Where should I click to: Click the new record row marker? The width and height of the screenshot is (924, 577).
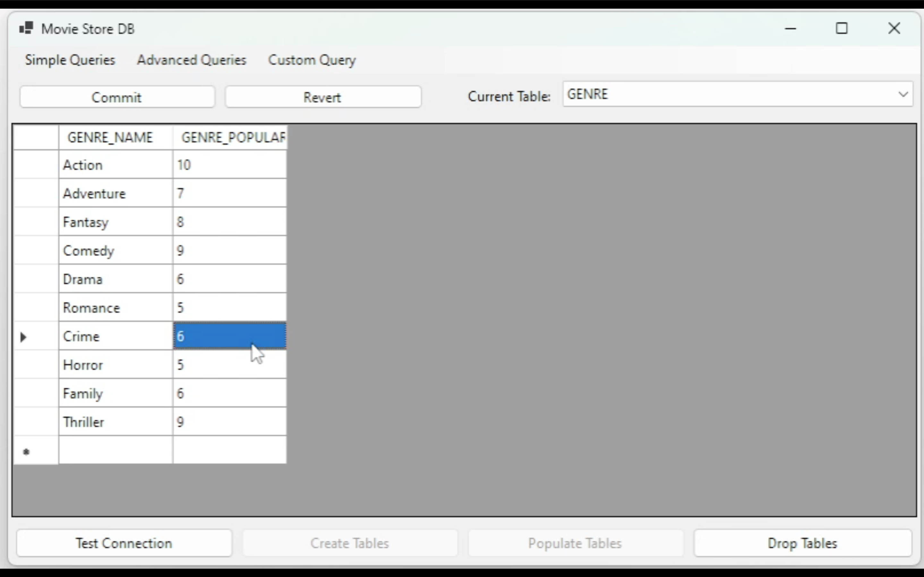[27, 450]
